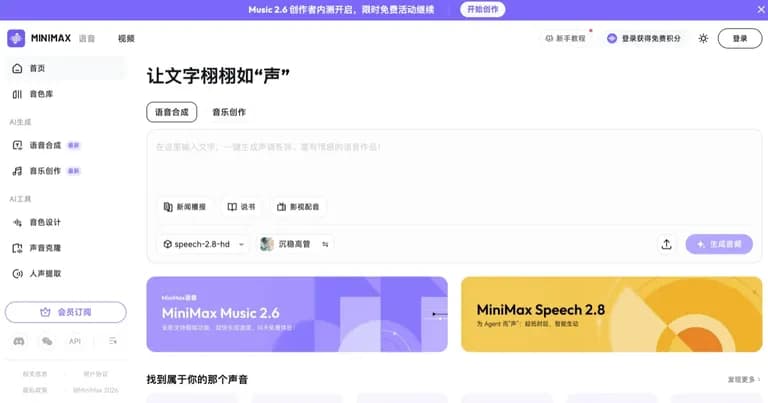Image resolution: width=768 pixels, height=403 pixels.
Task: Change the 沉稳高管 voice selection
Action: coord(295,244)
